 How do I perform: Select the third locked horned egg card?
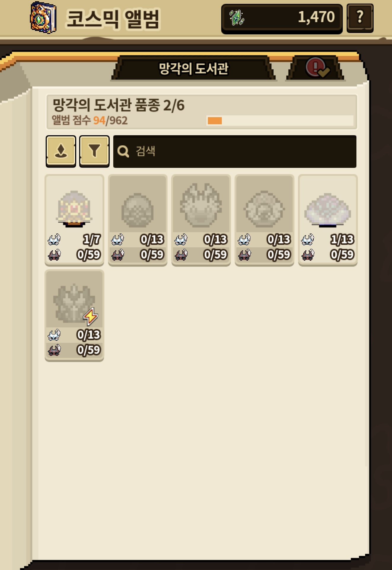click(201, 220)
